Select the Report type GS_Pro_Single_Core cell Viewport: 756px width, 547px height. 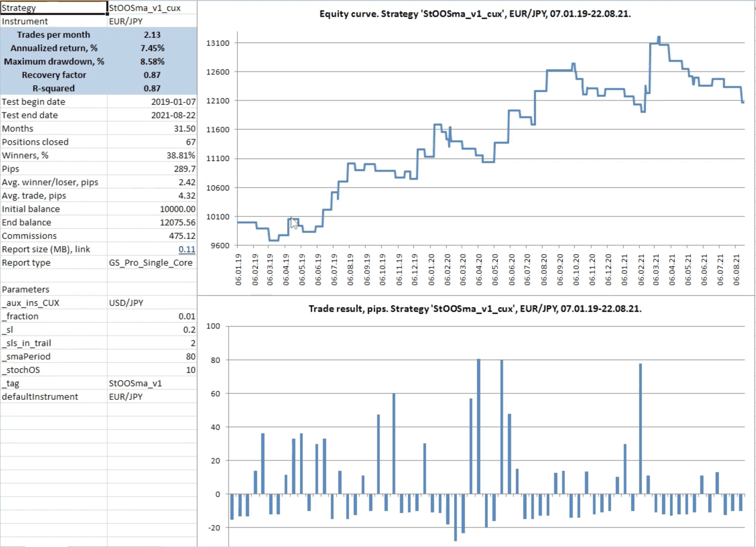coord(152,262)
